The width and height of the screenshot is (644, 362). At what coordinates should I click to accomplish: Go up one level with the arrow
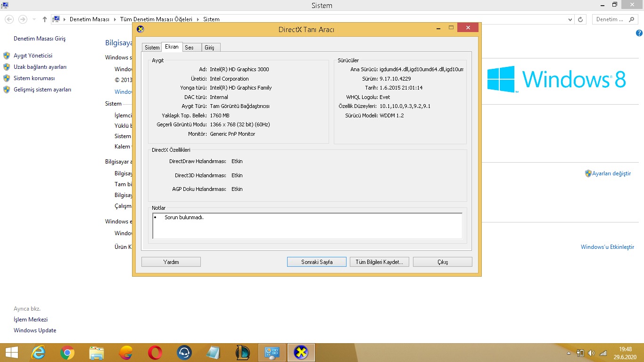45,19
